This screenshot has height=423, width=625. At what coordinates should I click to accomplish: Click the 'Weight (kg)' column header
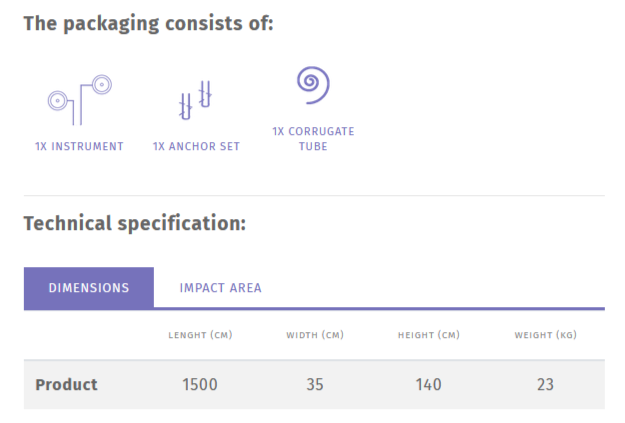(545, 335)
